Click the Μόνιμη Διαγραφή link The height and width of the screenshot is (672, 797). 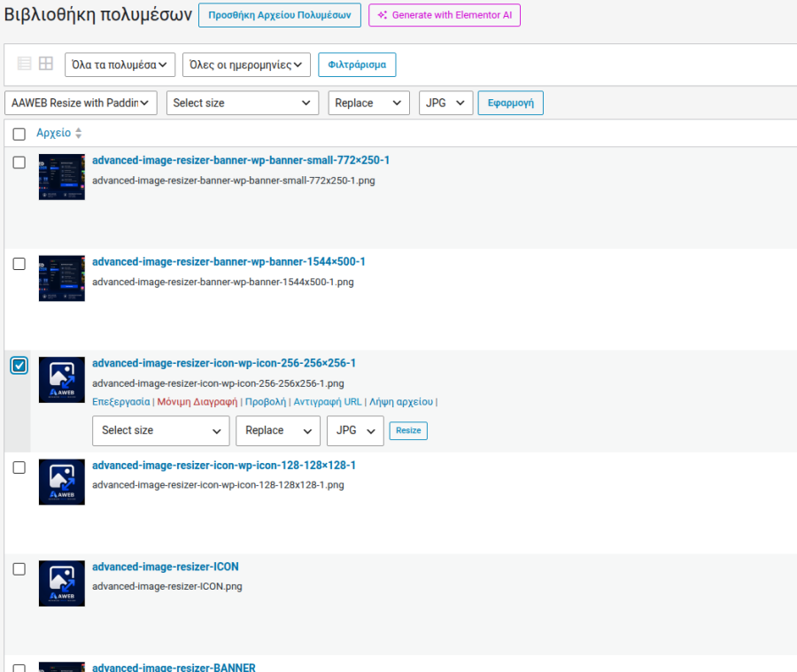[x=197, y=402]
